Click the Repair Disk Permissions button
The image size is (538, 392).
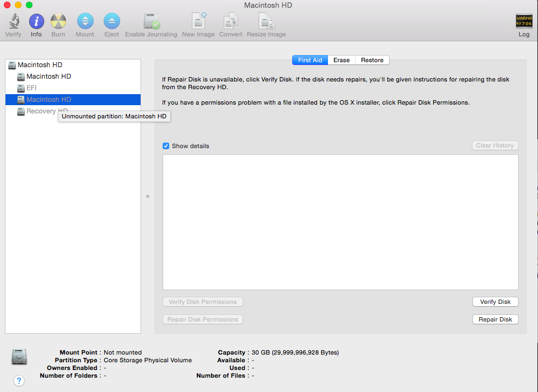(x=203, y=319)
